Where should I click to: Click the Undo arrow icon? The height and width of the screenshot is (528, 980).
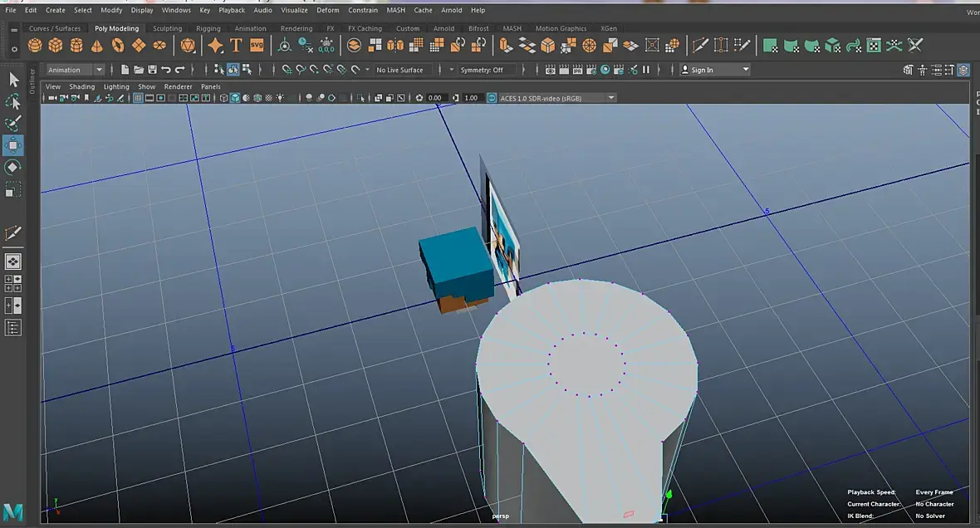166,70
